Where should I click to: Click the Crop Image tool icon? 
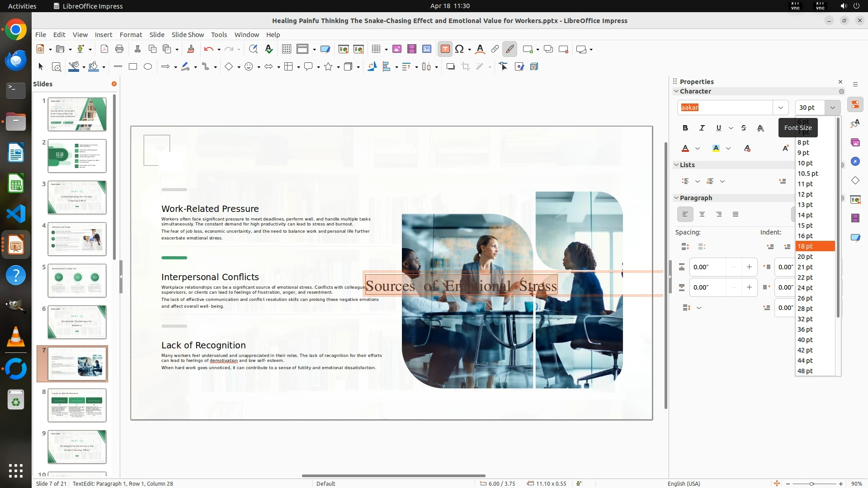click(465, 67)
